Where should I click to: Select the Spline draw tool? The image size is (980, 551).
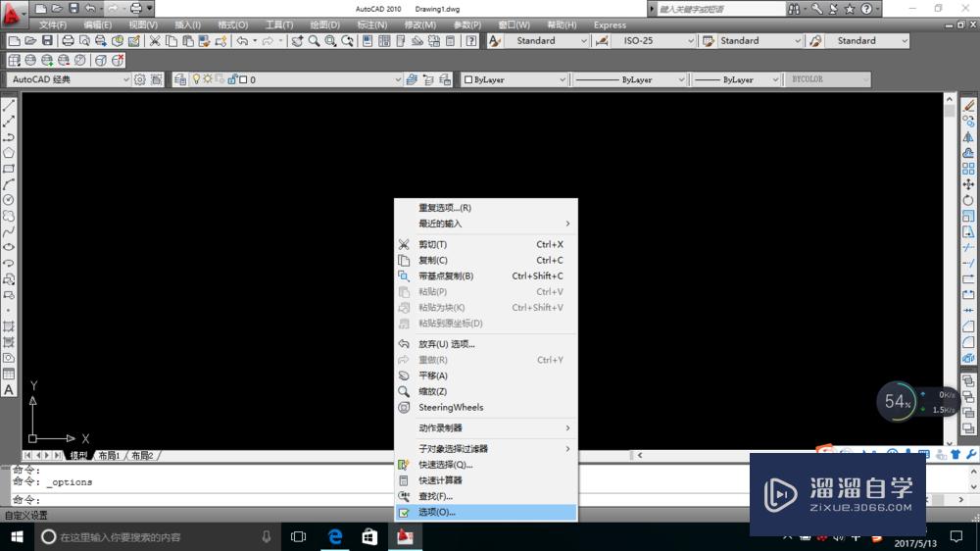[x=9, y=232]
